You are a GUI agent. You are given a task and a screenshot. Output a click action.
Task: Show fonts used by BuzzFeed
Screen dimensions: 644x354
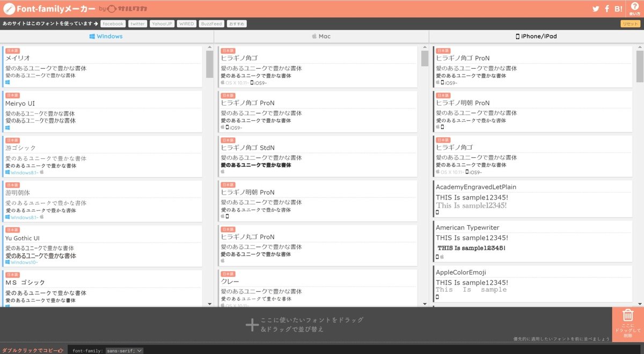tap(211, 24)
